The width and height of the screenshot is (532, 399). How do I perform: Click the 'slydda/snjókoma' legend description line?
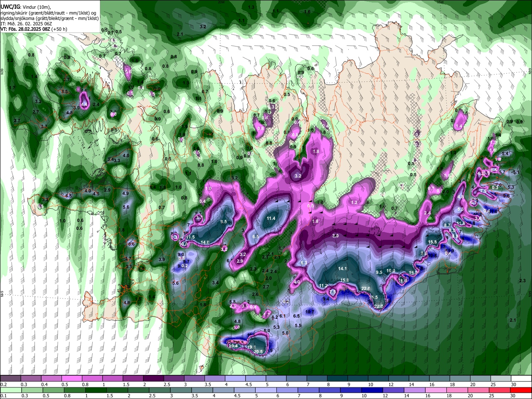(49, 18)
